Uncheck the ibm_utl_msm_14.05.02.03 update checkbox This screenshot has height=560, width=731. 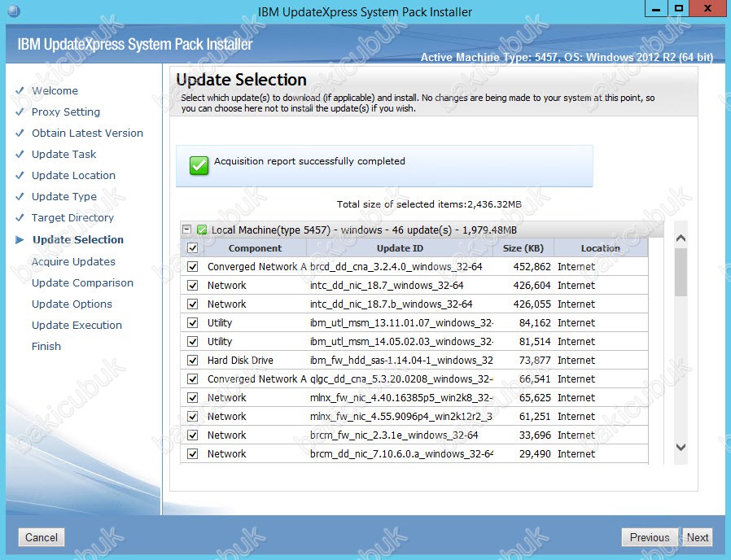[193, 341]
